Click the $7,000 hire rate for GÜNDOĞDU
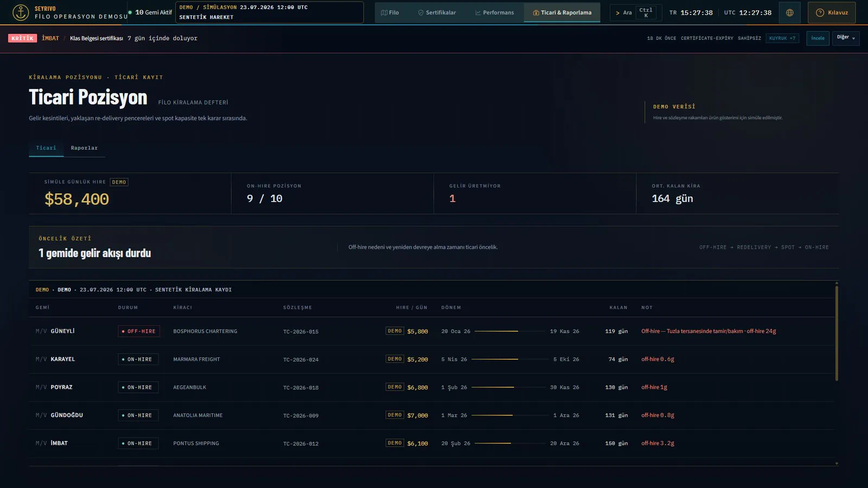868x488 pixels. pos(417,415)
